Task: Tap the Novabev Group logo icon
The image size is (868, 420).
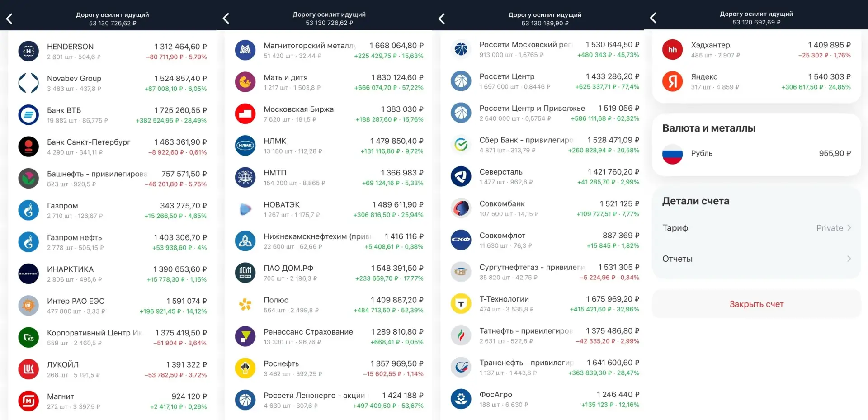Action: (x=28, y=83)
